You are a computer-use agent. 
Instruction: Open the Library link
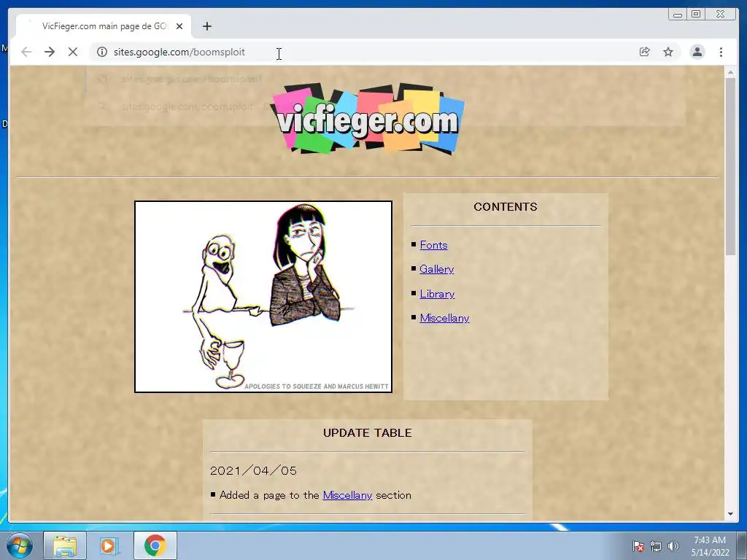click(x=437, y=294)
